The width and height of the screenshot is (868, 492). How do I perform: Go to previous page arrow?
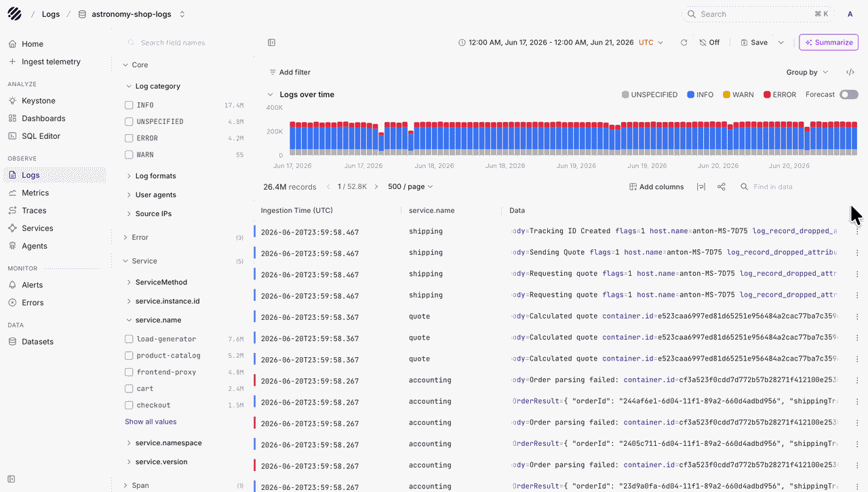328,187
